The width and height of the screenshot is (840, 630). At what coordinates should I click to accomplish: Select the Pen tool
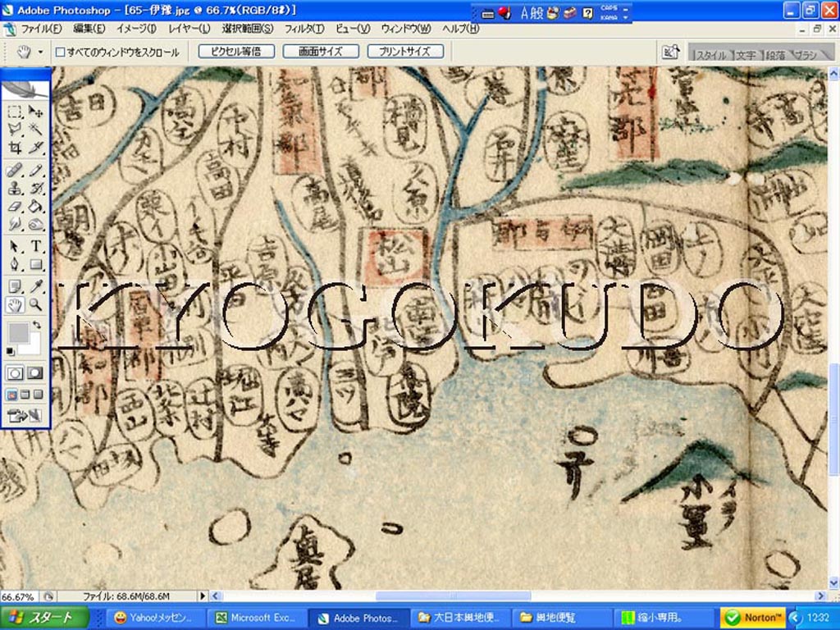(x=15, y=264)
